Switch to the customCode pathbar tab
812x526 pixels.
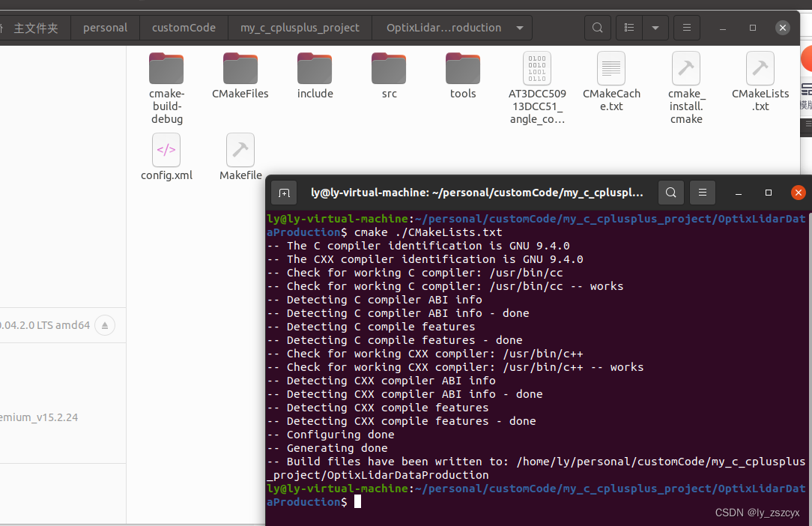(184, 27)
